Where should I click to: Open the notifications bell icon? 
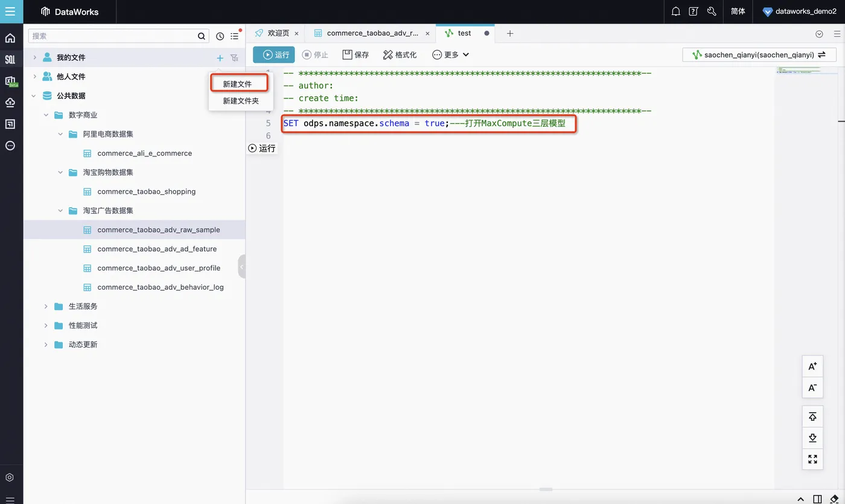(676, 11)
